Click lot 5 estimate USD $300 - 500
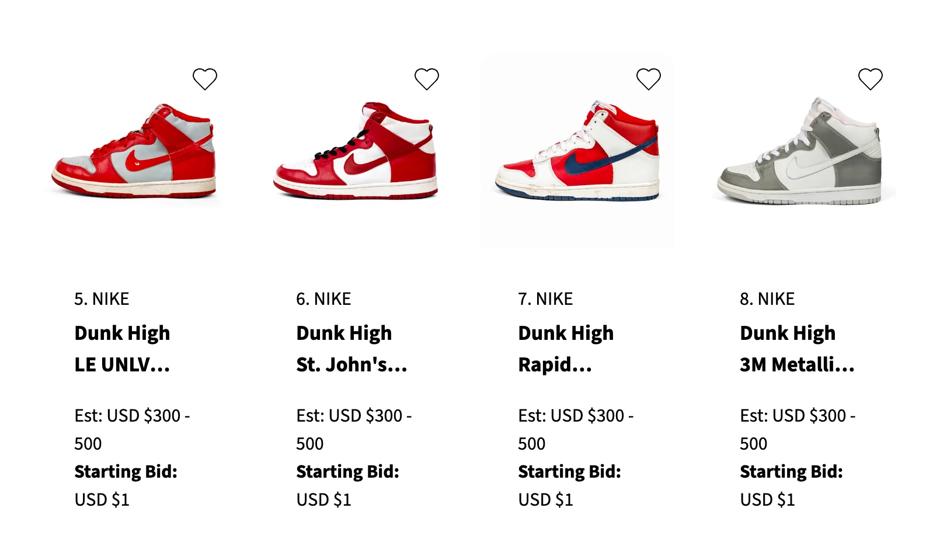Viewport: 933px width, 560px height. (x=132, y=429)
